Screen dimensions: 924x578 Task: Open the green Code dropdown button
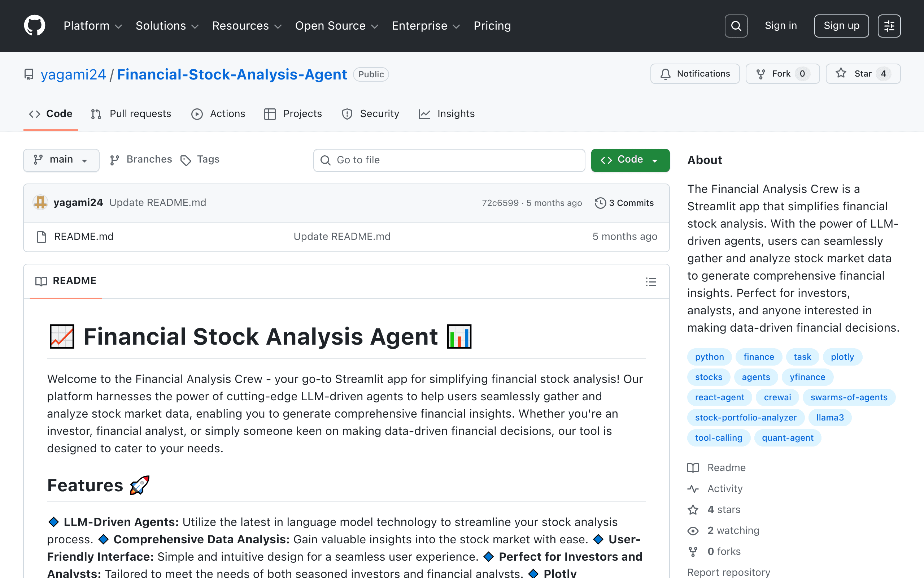630,160
